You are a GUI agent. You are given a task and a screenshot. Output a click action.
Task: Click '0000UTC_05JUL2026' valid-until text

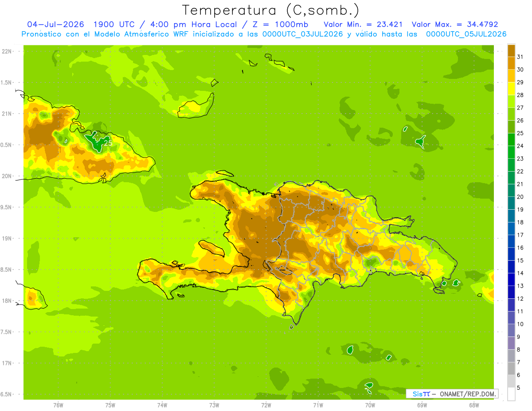466,34
